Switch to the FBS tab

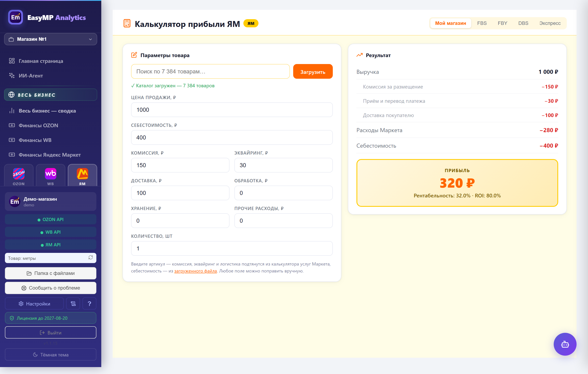coord(482,23)
